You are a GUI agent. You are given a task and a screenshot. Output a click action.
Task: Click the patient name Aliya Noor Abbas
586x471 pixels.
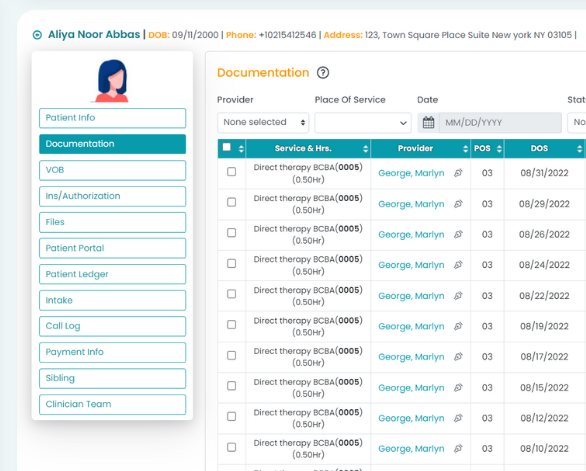(x=94, y=34)
